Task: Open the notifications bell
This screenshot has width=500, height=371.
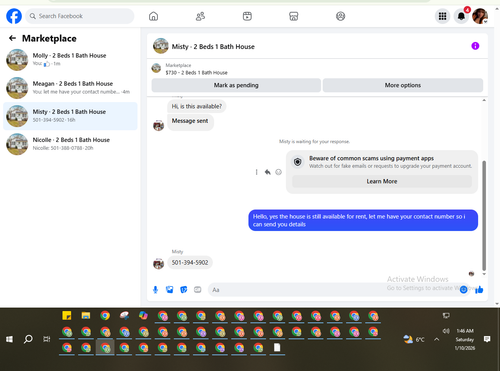Action: (461, 16)
